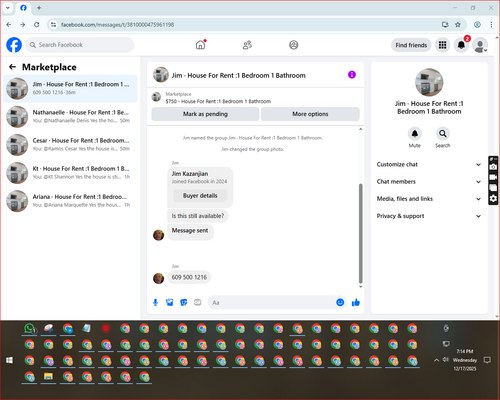This screenshot has height=400, width=500.
Task: Open Ariana's House For Rent conversation
Action: click(x=70, y=201)
